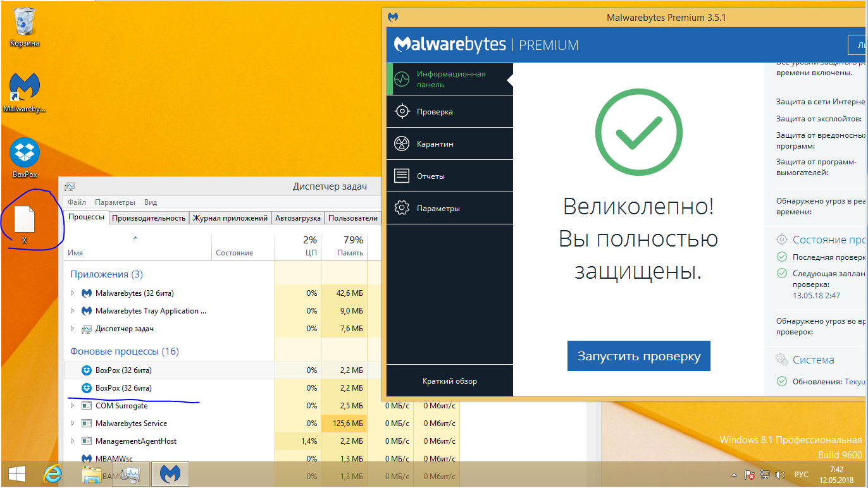Click the Malwarebytes logo in the window title bar
The width and height of the screenshot is (868, 488).
[x=394, y=17]
